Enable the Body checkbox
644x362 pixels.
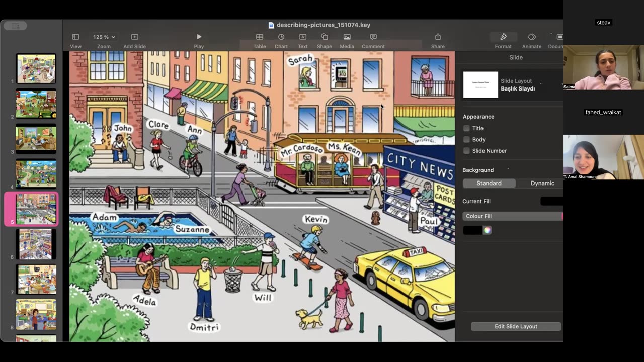(x=466, y=139)
